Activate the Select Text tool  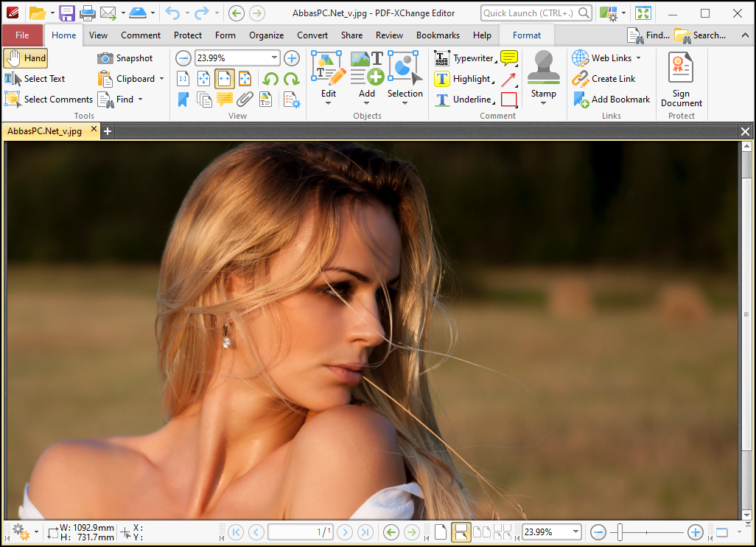point(35,79)
